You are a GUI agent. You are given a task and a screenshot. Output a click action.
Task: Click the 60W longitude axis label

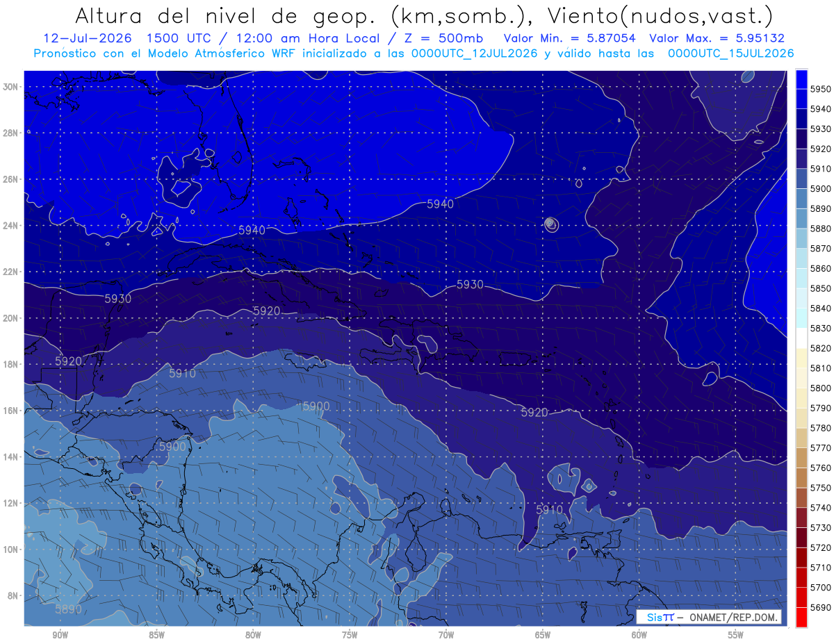click(x=639, y=634)
